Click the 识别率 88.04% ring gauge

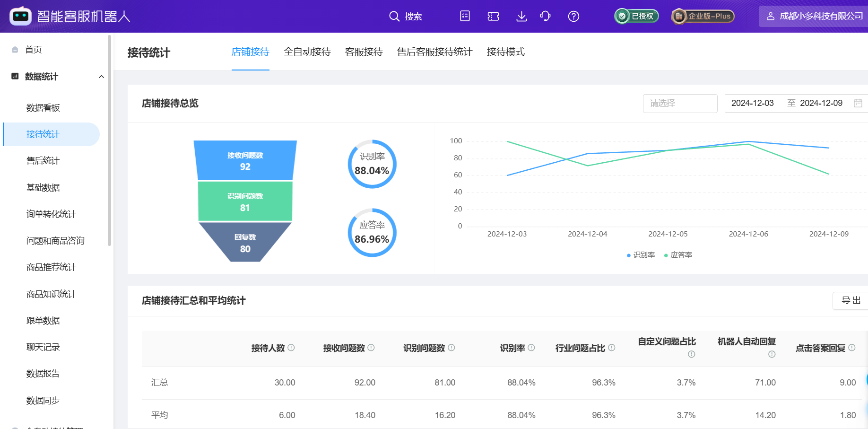click(x=372, y=164)
